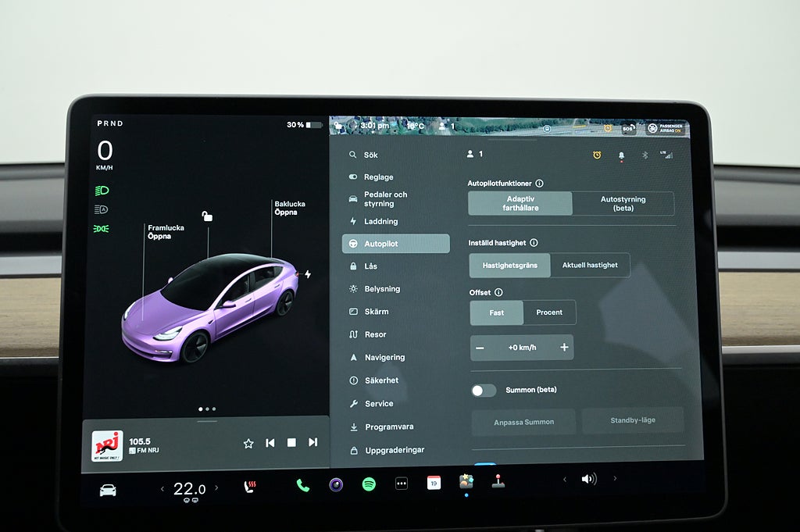Tap the car controls icon
This screenshot has width=800, height=532.
pyautogui.click(x=108, y=490)
